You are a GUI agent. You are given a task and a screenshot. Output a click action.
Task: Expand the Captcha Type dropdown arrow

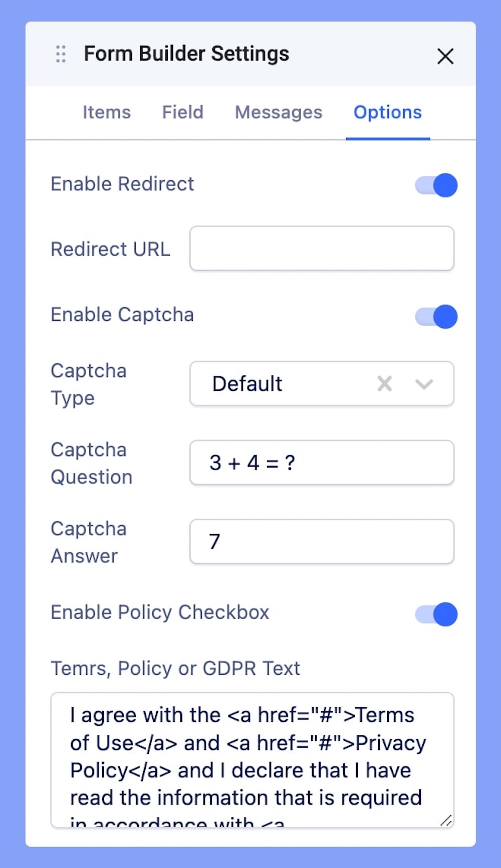pos(424,384)
